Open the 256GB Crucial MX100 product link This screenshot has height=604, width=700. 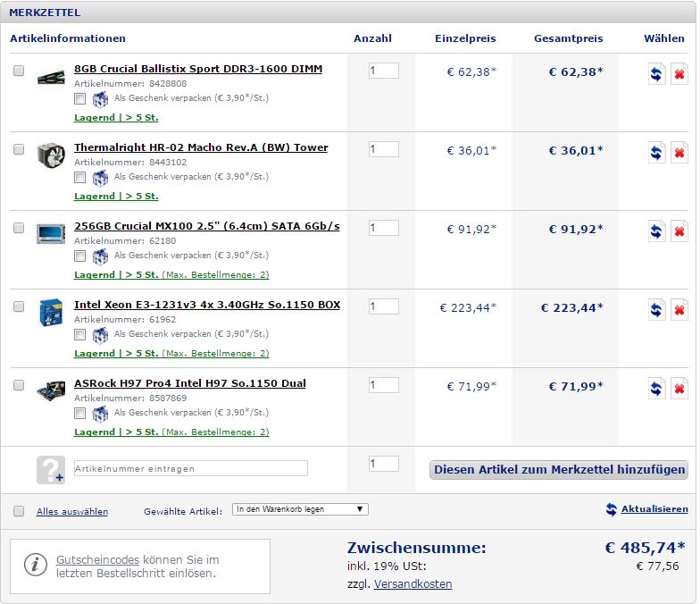click(207, 226)
